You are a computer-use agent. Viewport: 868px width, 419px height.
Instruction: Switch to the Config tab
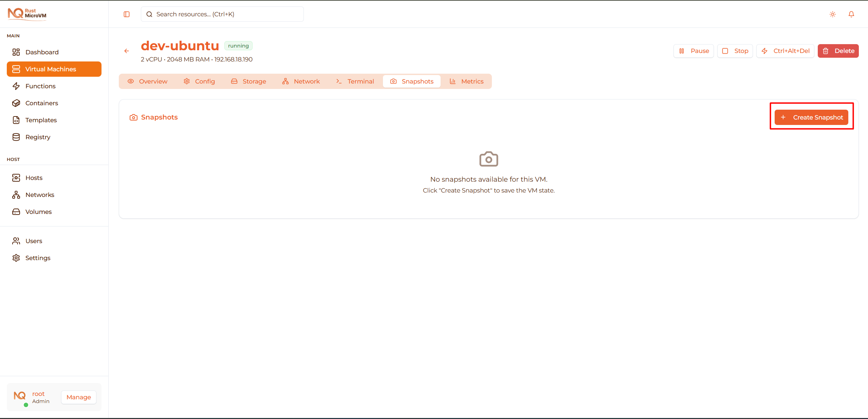[x=199, y=81]
